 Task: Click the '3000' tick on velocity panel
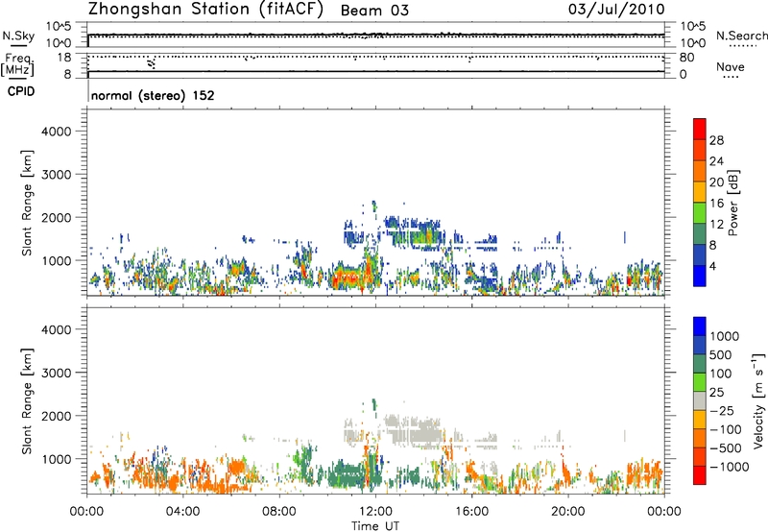coord(56,373)
